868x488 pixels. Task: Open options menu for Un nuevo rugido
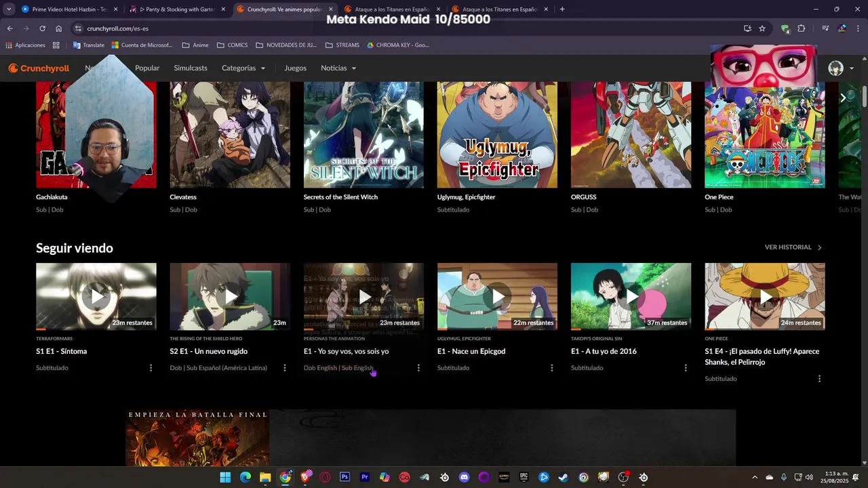285,368
